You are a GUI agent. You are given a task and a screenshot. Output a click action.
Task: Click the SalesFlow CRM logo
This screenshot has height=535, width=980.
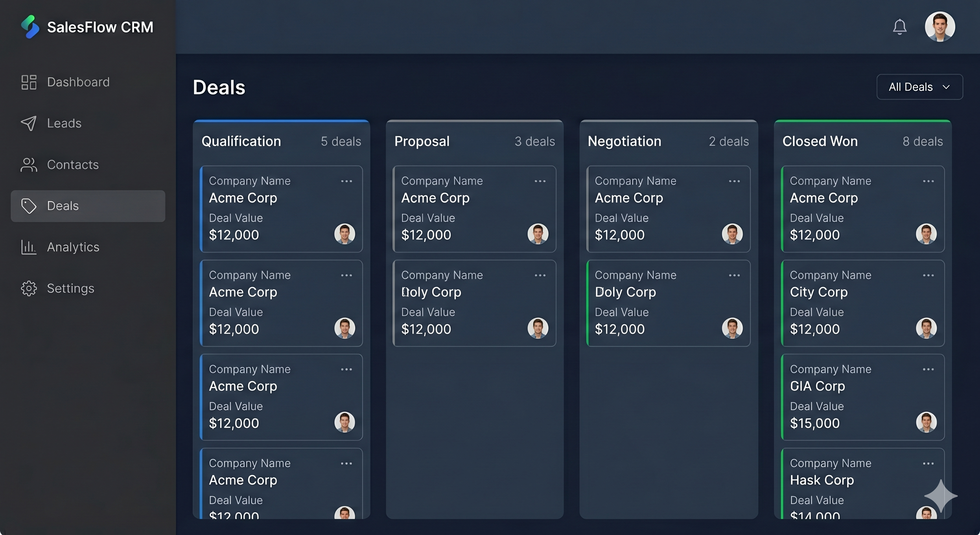pyautogui.click(x=87, y=27)
